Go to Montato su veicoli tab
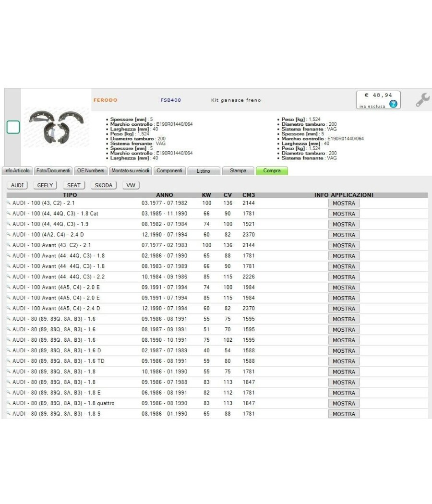This screenshot has width=432, height=504. pos(130,171)
